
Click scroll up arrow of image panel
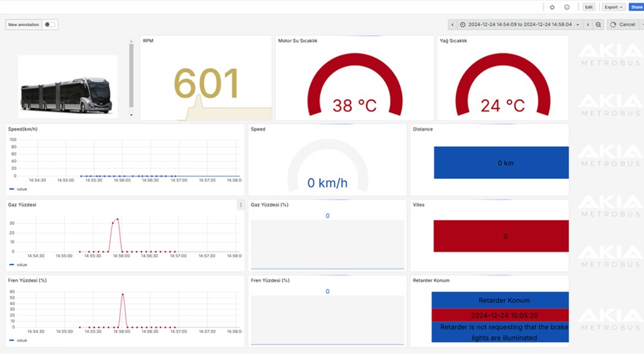pos(131,41)
